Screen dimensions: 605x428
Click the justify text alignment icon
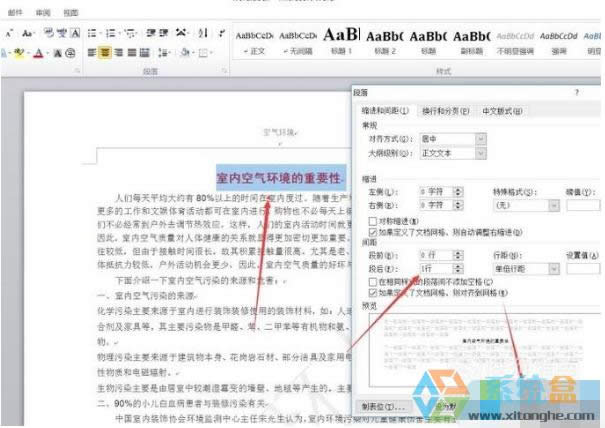[x=133, y=52]
